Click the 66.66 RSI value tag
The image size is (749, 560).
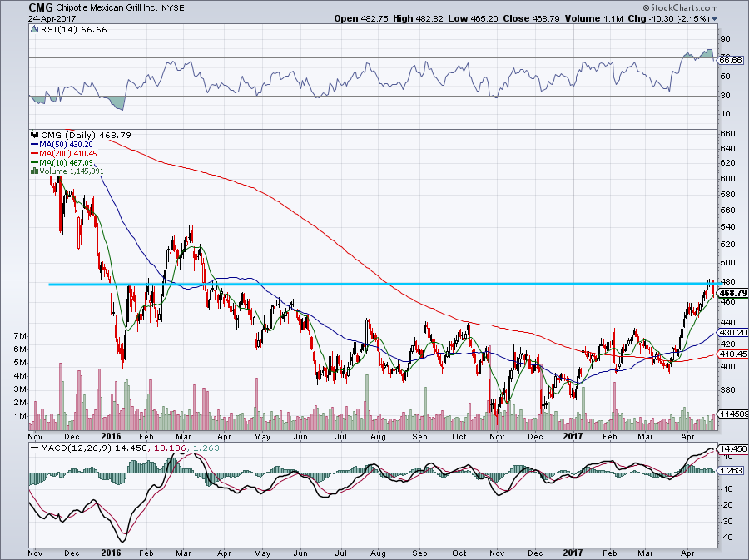point(731,60)
